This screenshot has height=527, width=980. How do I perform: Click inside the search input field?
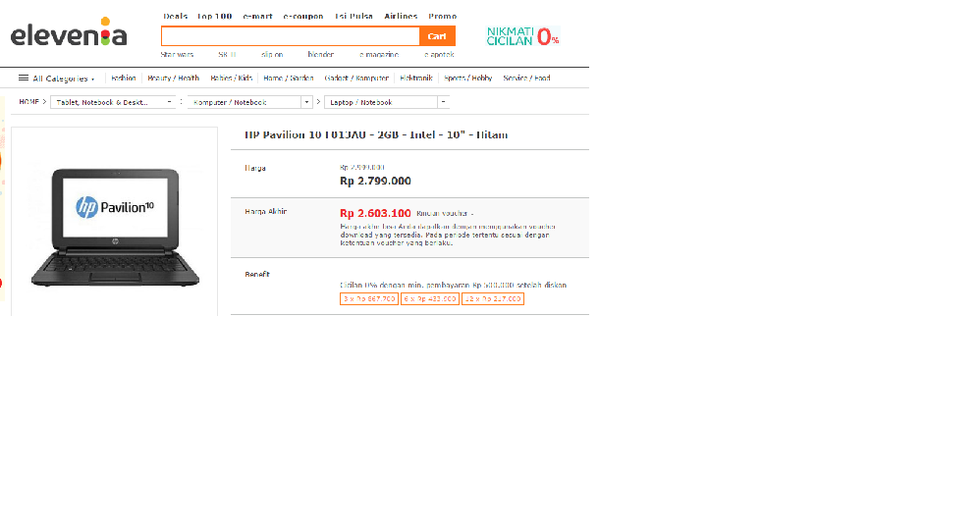point(290,36)
